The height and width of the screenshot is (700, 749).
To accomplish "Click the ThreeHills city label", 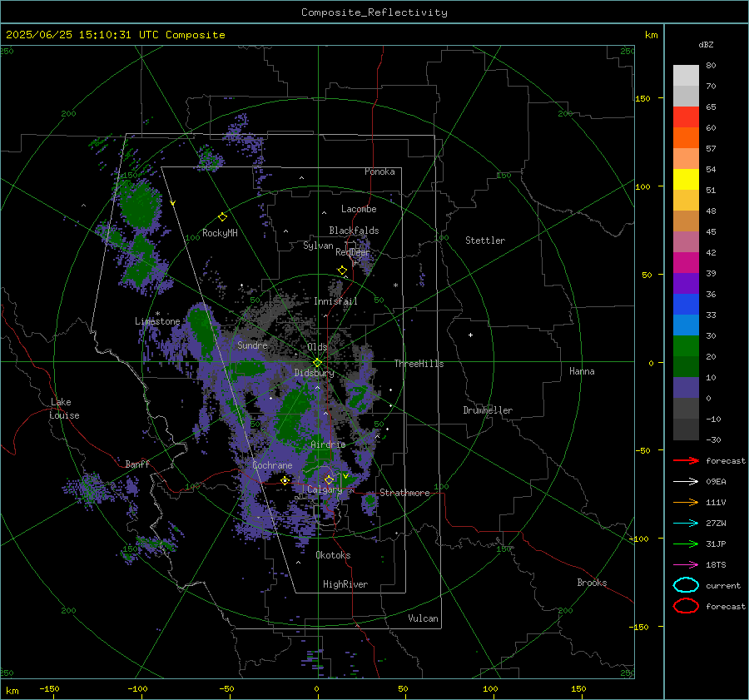I will (x=419, y=364).
